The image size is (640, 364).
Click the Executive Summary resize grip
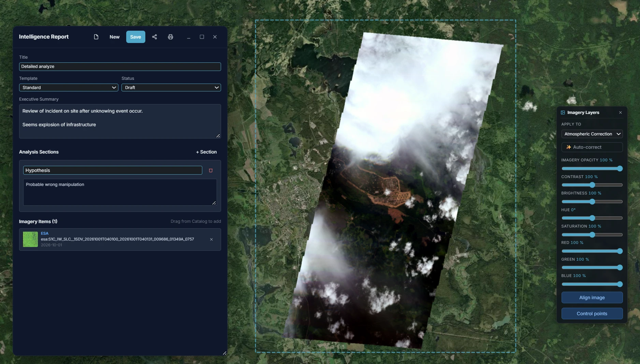click(x=218, y=136)
